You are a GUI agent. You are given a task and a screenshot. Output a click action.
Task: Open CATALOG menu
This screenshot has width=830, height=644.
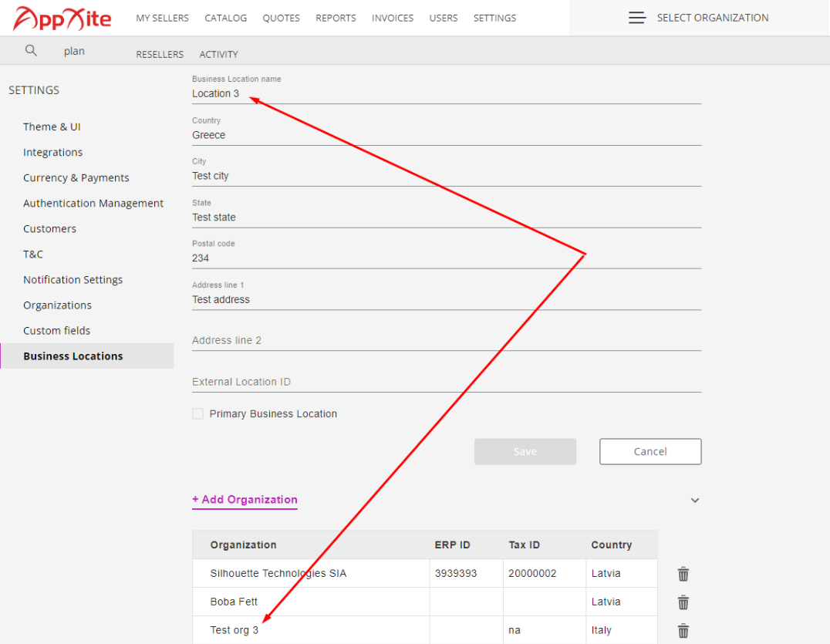point(225,18)
